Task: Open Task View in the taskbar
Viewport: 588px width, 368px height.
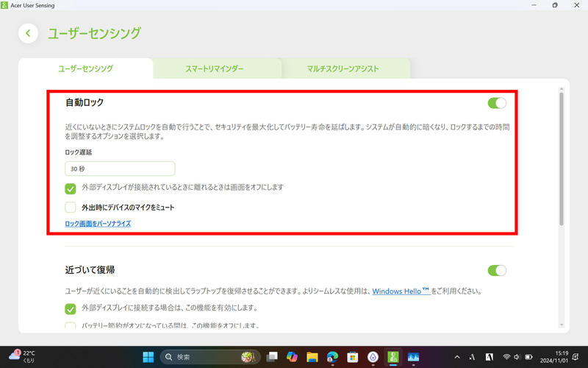Action: [272, 357]
